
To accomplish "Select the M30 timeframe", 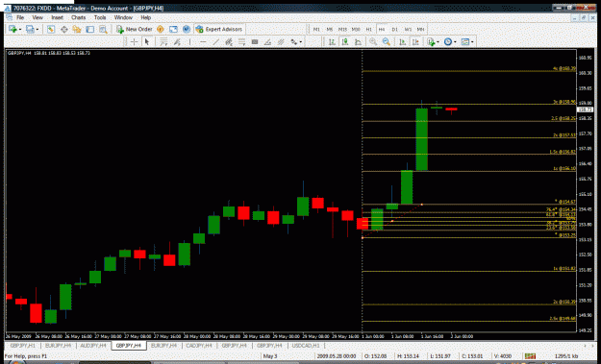I will coord(356,29).
